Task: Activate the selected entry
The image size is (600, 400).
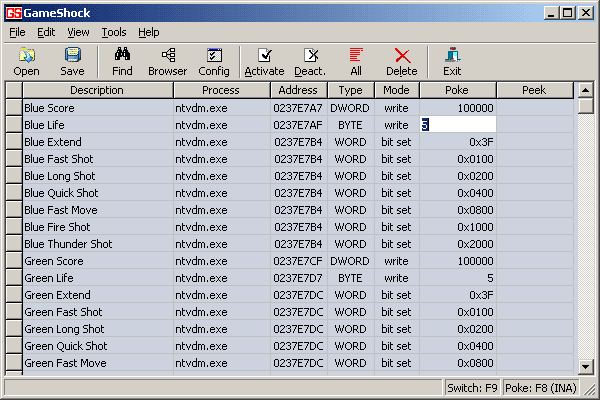Action: click(264, 61)
